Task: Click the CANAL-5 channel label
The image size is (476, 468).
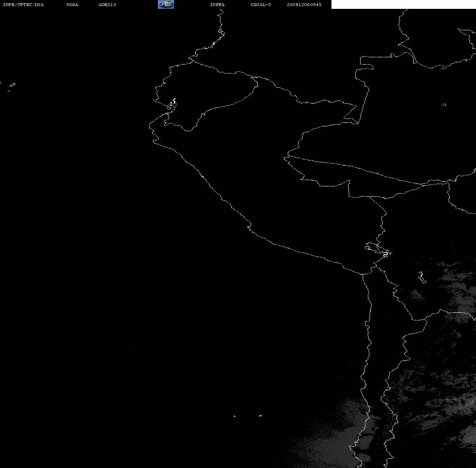Action: pyautogui.click(x=261, y=4)
